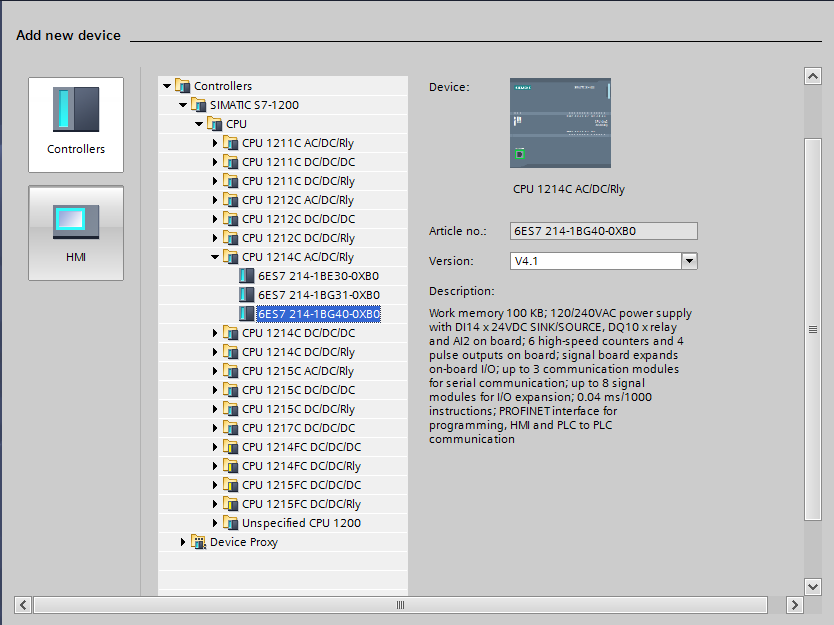Select the CPU 1215FC DC/DC/DC entry

point(301,485)
